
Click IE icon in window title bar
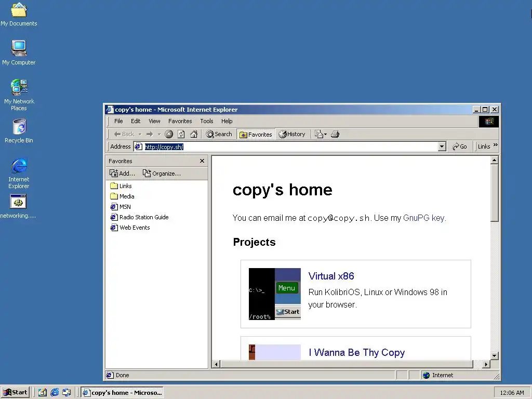tap(110, 110)
